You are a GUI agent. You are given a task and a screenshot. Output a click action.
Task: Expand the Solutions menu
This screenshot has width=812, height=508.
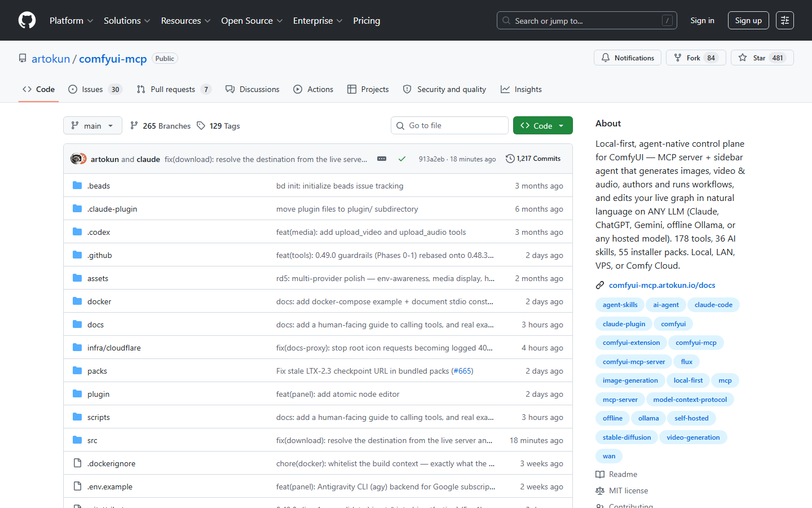[127, 20]
